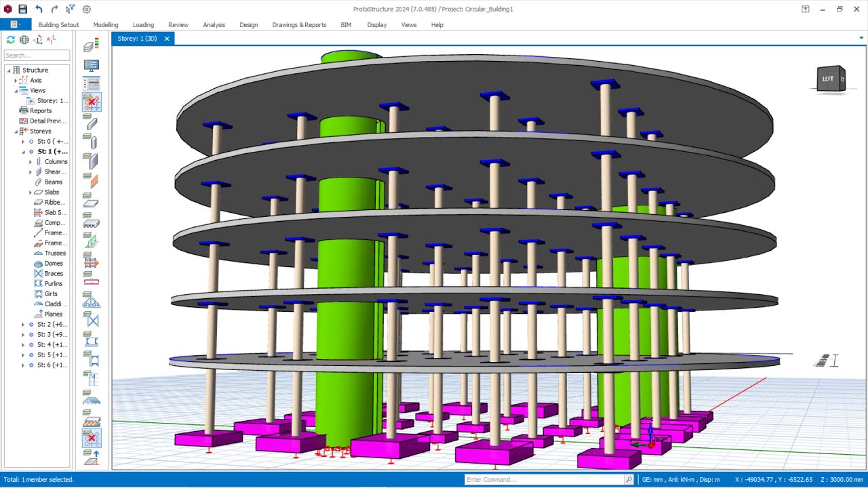Click the axes icon in tree panel
Viewport: 868px width, 488px height.
[x=38, y=40]
